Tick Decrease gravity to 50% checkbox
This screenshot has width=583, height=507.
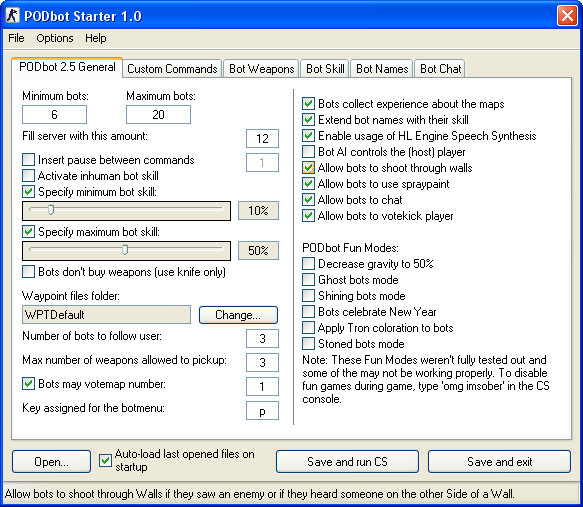pos(308,264)
